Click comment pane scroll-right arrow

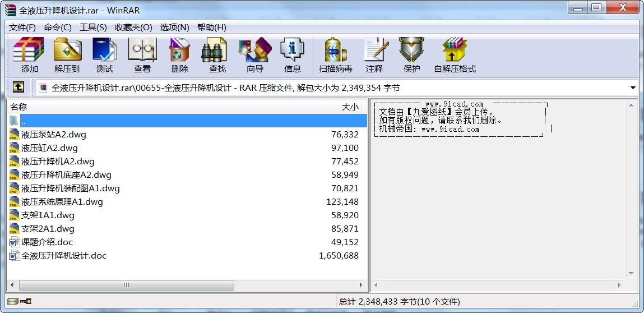(620, 285)
